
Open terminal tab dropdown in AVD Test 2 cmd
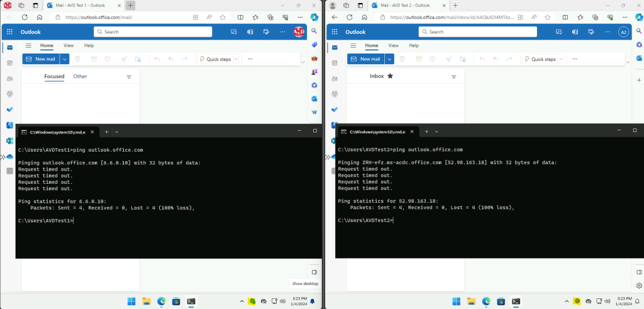click(436, 132)
